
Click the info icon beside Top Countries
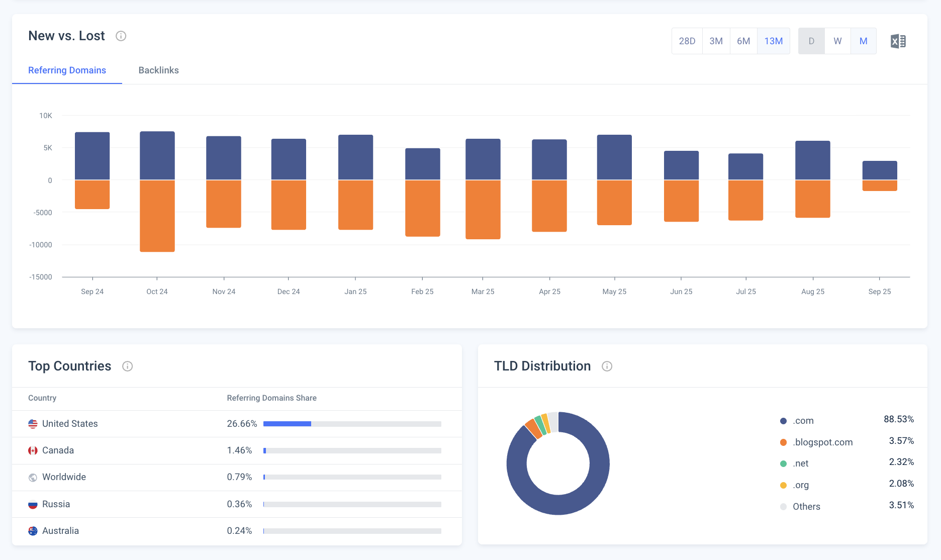(x=127, y=366)
